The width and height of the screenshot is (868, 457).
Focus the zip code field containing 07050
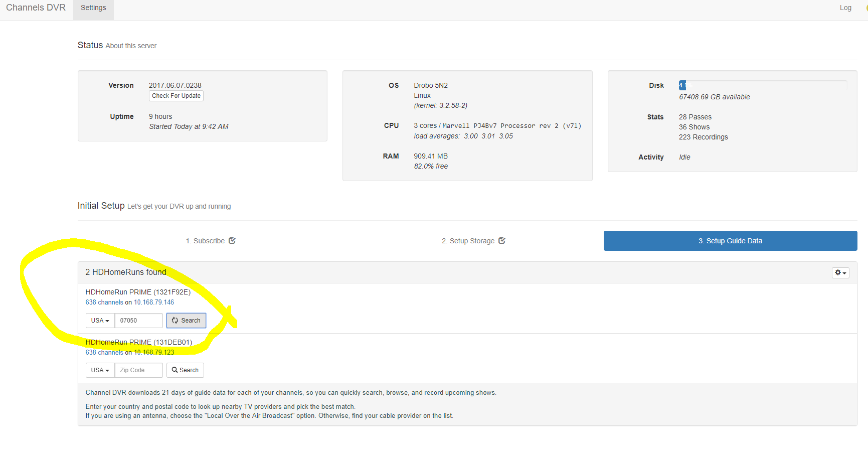pos(138,321)
